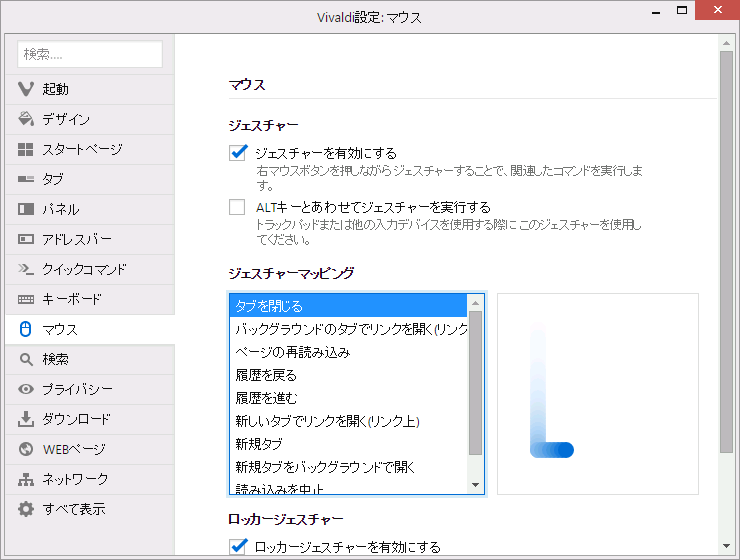Switch to キーボード settings
Image resolution: width=740 pixels, height=560 pixels.
90,299
